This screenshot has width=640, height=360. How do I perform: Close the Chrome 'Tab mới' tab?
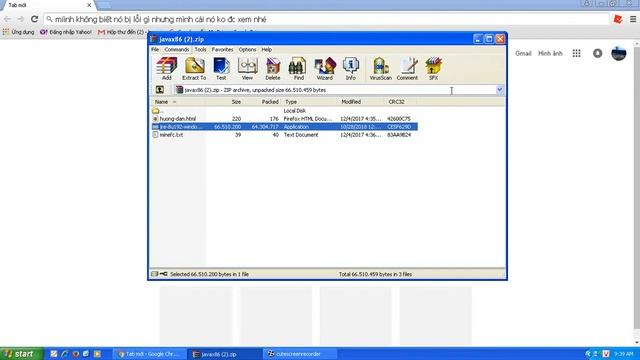point(89,5)
